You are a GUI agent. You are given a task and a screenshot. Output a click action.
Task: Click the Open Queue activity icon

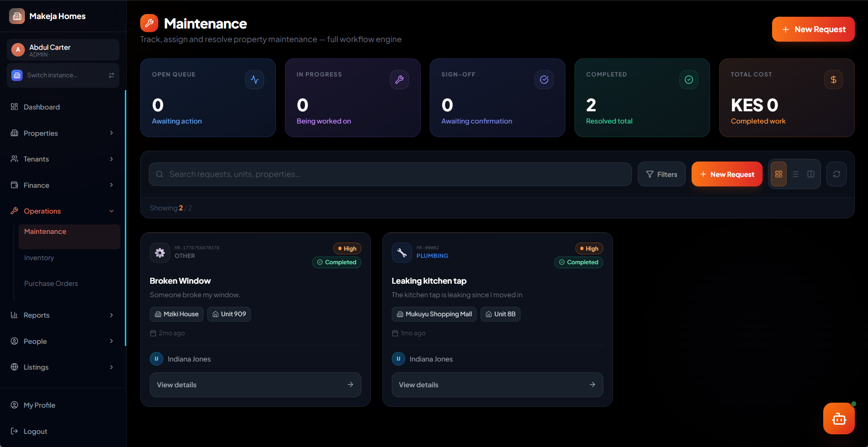click(x=255, y=80)
